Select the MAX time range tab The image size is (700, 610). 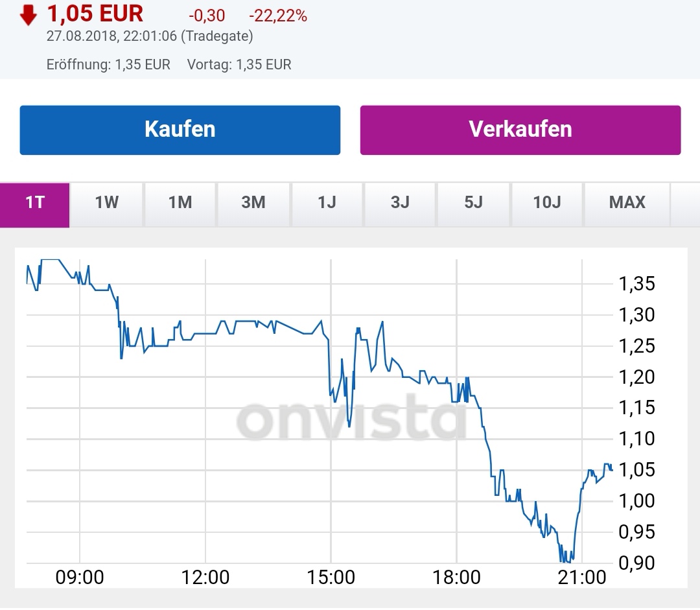click(625, 204)
